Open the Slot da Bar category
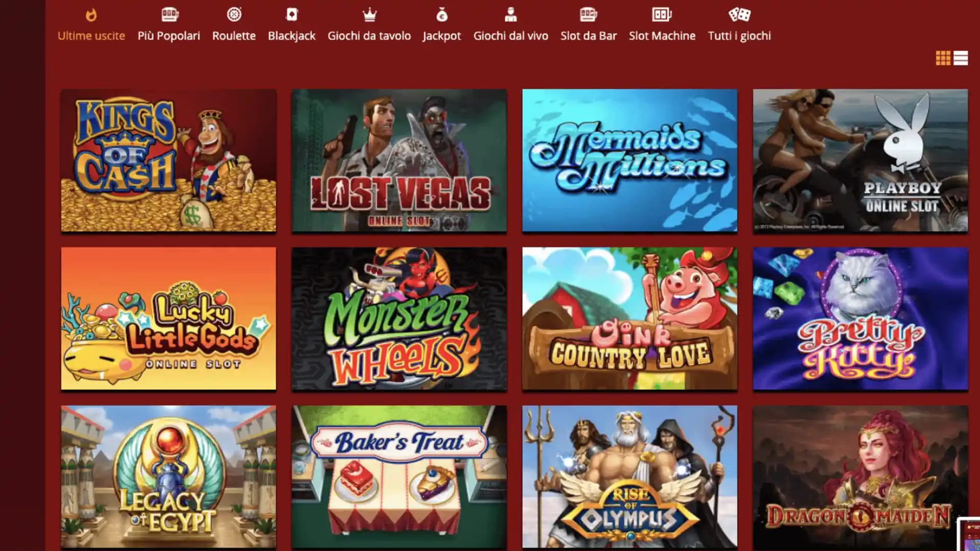 [x=589, y=36]
